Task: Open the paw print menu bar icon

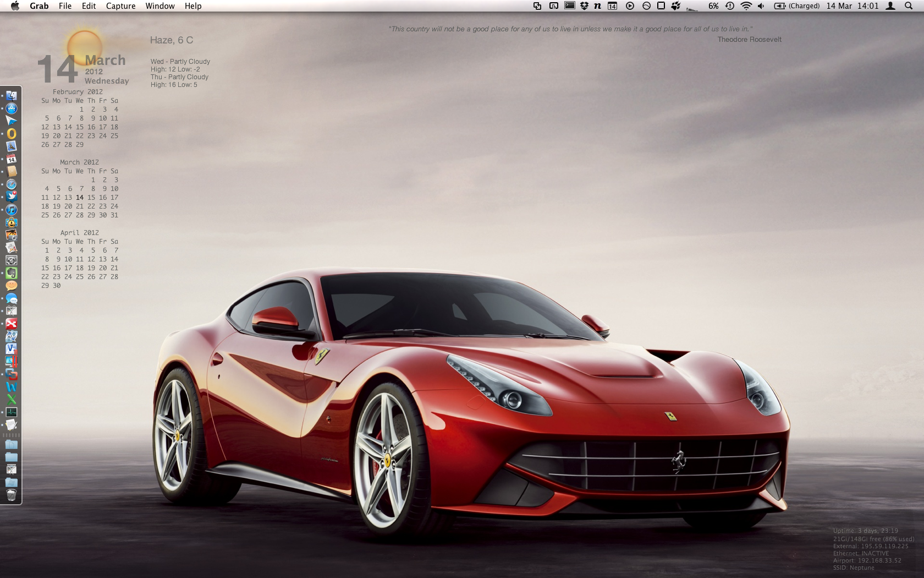Action: pos(676,6)
